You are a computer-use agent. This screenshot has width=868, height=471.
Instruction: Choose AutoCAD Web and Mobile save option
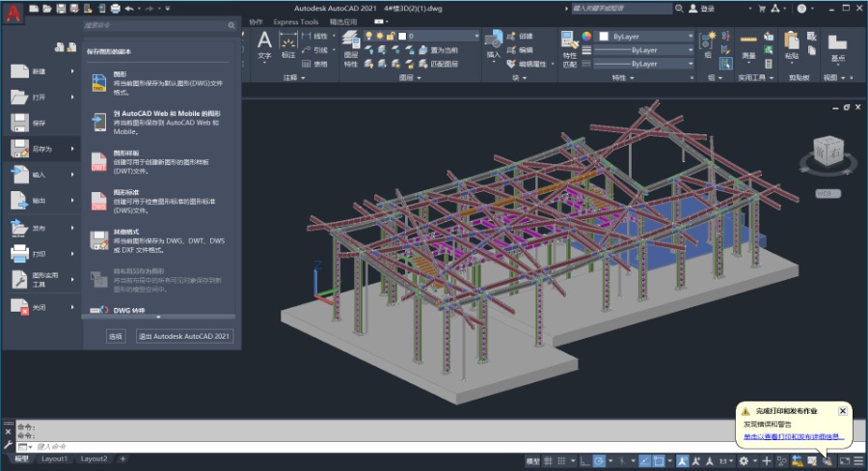158,122
